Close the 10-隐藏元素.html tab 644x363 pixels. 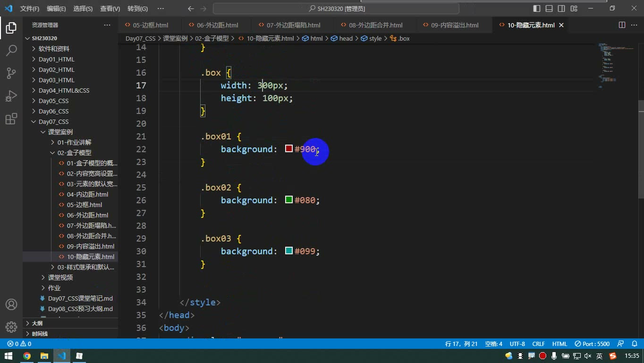(561, 25)
